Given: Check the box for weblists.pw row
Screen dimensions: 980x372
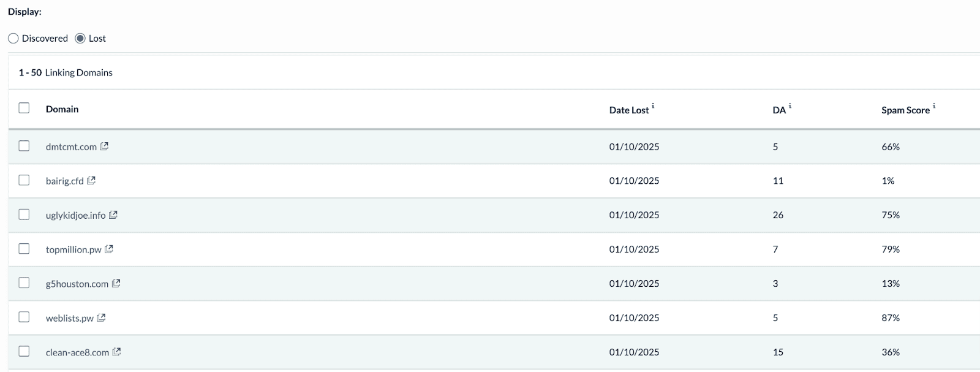Looking at the screenshot, I should coord(24,317).
